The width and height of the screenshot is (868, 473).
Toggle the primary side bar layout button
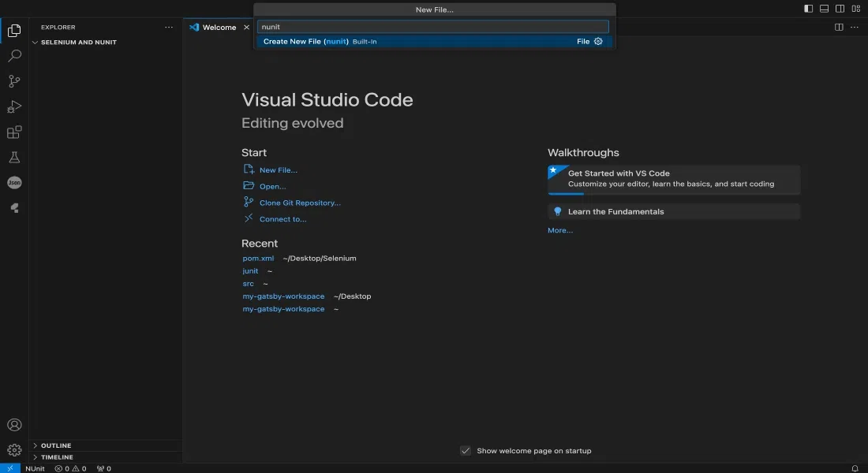coord(808,9)
